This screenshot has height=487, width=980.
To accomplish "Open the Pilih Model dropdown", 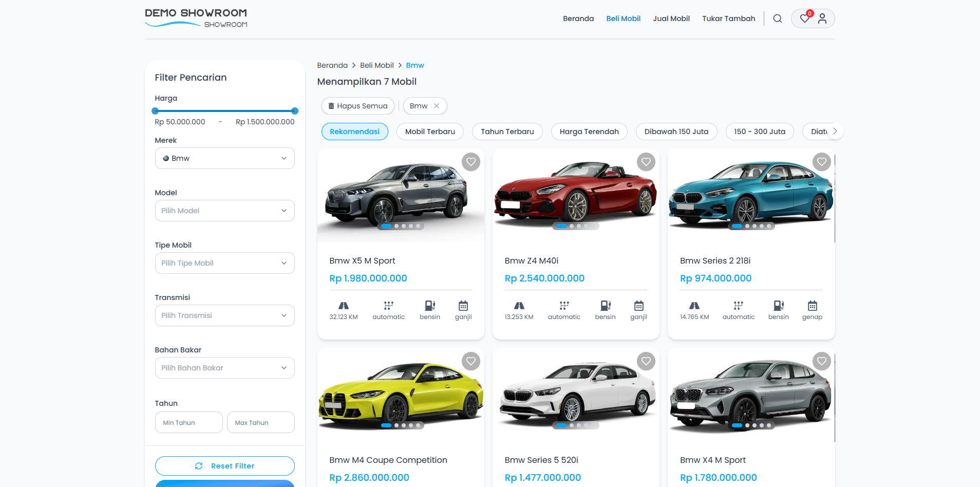I will pos(224,211).
